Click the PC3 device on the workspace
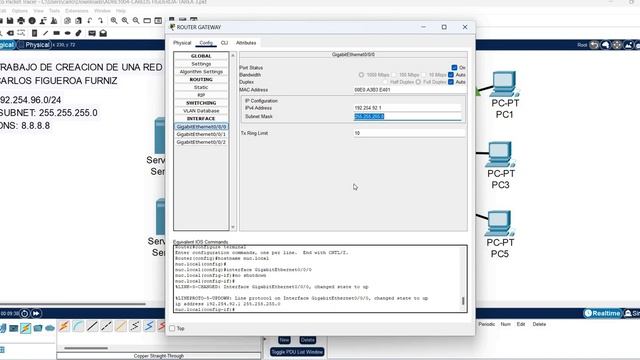This screenshot has width=640, height=360. point(500,154)
